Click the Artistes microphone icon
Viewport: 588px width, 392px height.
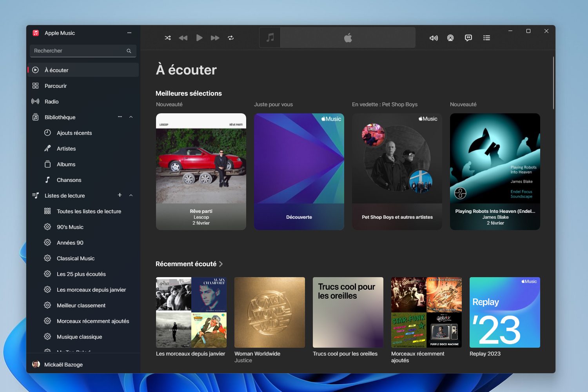point(47,148)
